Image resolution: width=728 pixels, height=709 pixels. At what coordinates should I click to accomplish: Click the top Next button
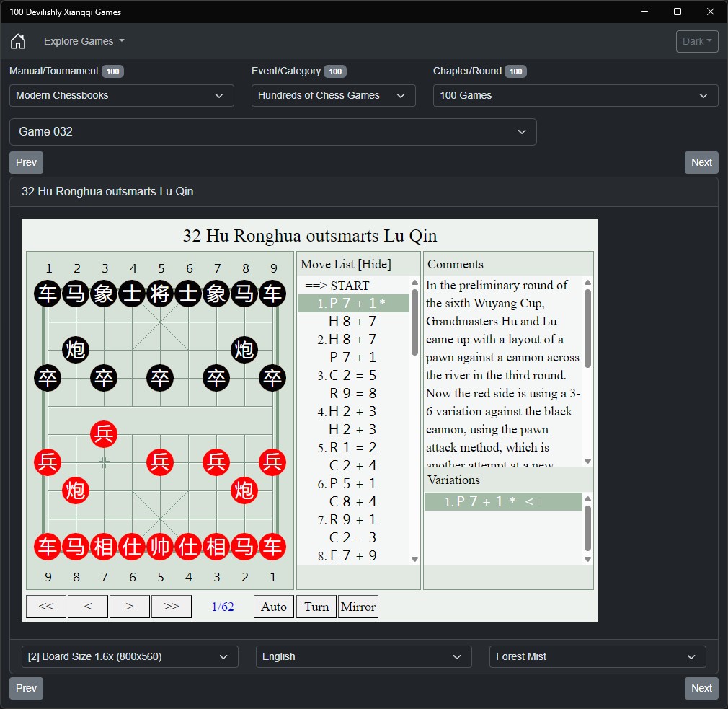701,162
